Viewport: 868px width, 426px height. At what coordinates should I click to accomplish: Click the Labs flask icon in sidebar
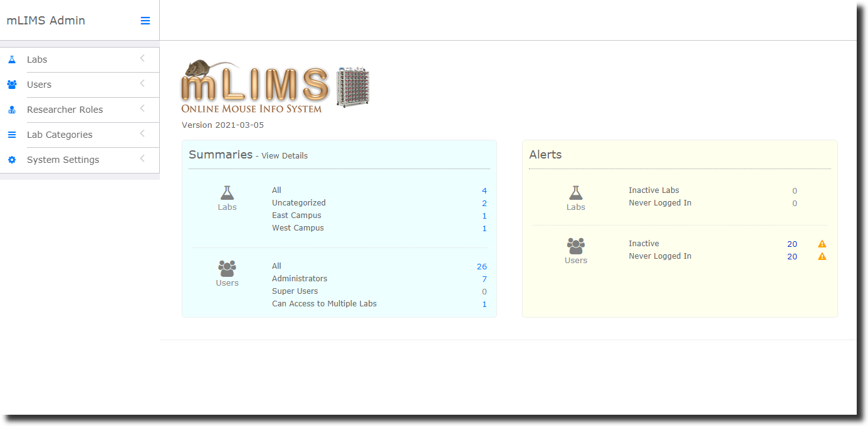(11, 60)
